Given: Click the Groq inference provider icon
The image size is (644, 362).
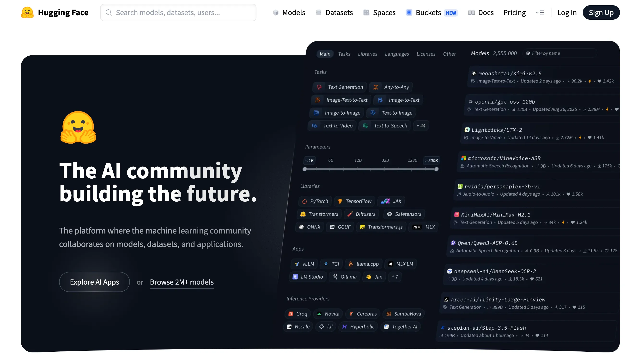Looking at the screenshot, I should 291,314.
